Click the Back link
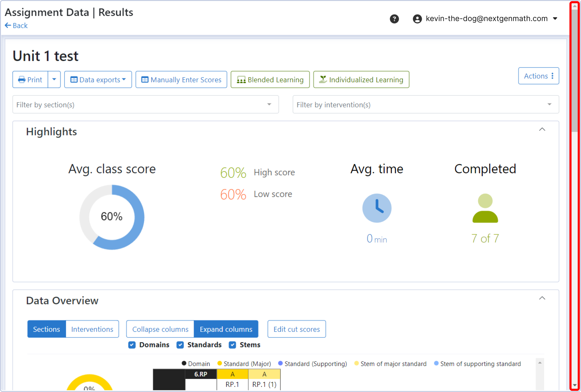The width and height of the screenshot is (581, 392). [x=16, y=25]
